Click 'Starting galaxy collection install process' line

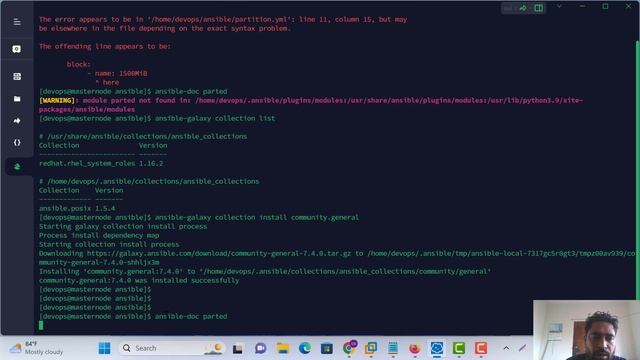point(123,227)
